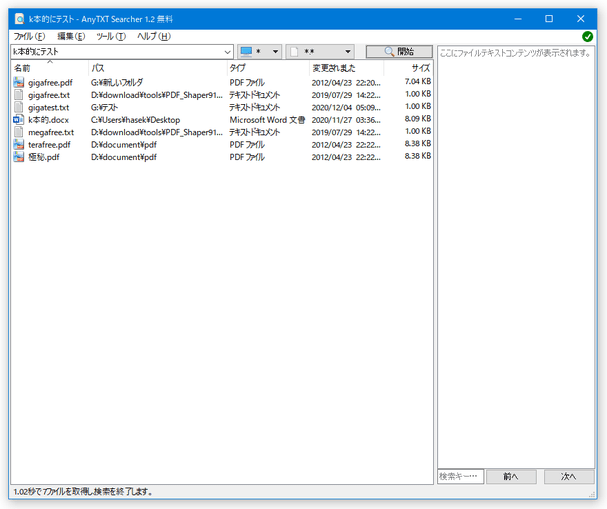
Task: Sort results by 名前 column header
Action: (50, 68)
